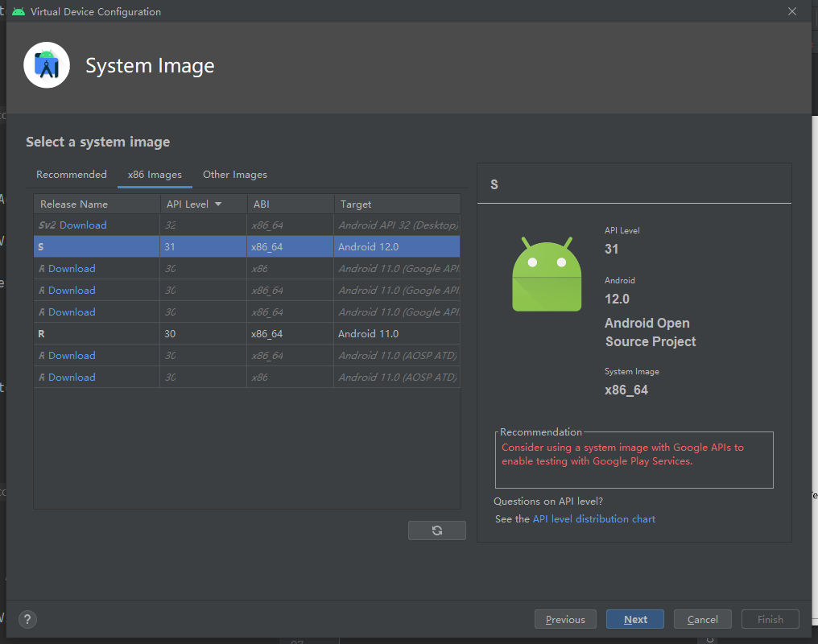Close the Virtual Device Configuration dialog
Screen dimensions: 818x644
click(792, 11)
